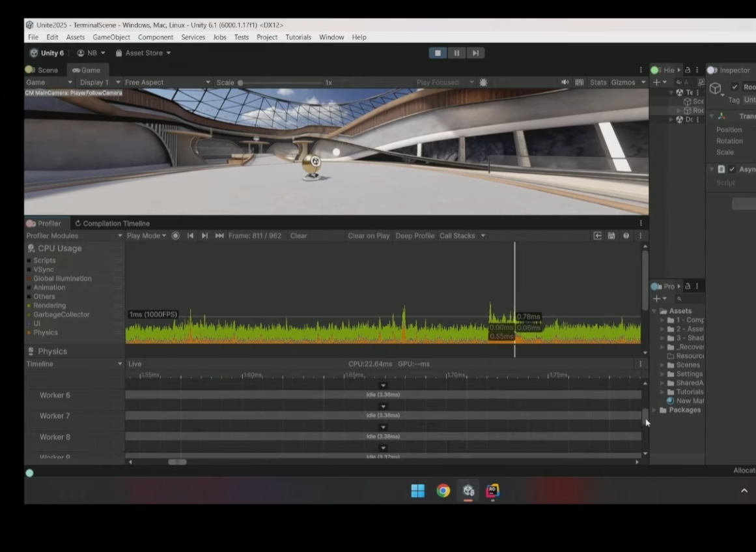Save profiler data icon
The height and width of the screenshot is (552, 756).
(x=611, y=235)
